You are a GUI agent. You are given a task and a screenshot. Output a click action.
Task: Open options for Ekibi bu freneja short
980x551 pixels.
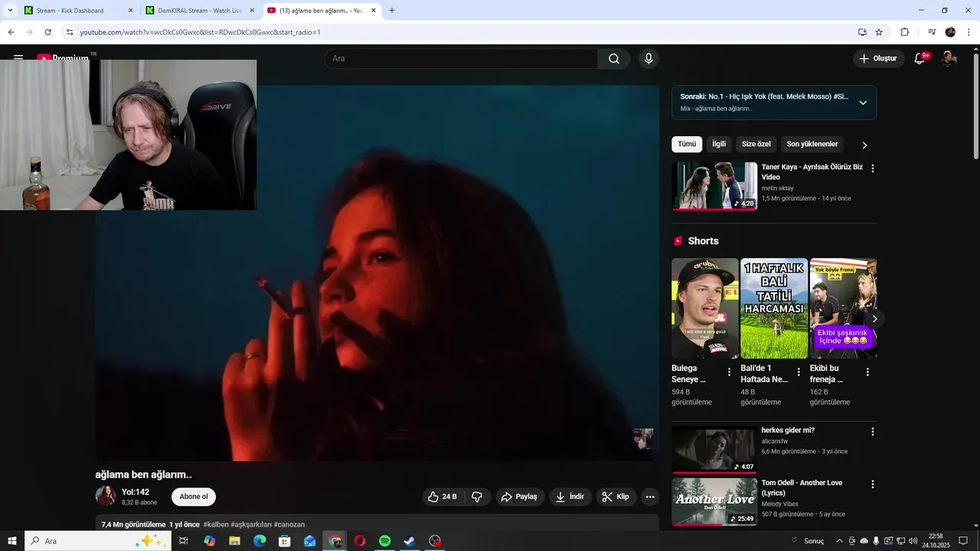tap(867, 372)
